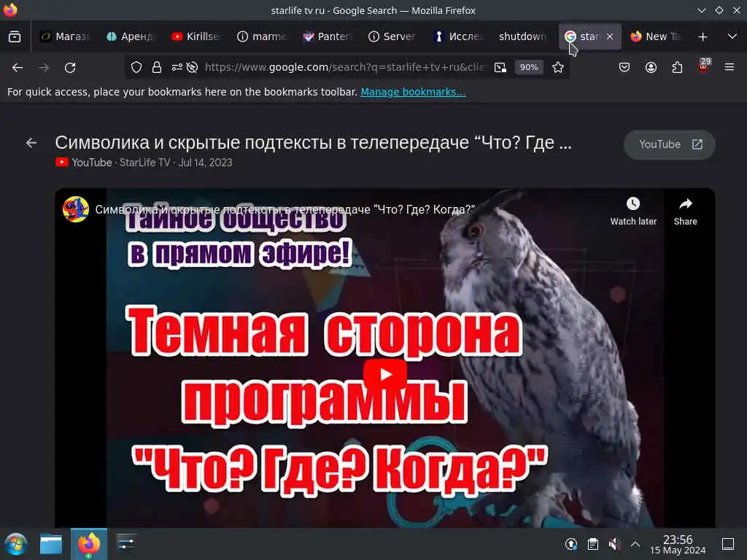Go back with browser back arrow
The height and width of the screenshot is (560, 747).
pyautogui.click(x=18, y=68)
